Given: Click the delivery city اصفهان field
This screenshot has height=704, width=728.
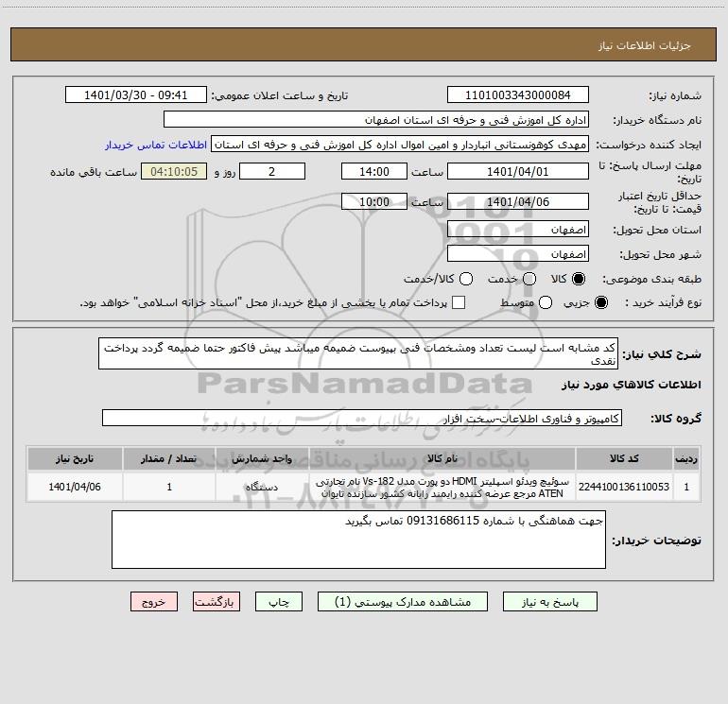Looking at the screenshot, I should 518,254.
